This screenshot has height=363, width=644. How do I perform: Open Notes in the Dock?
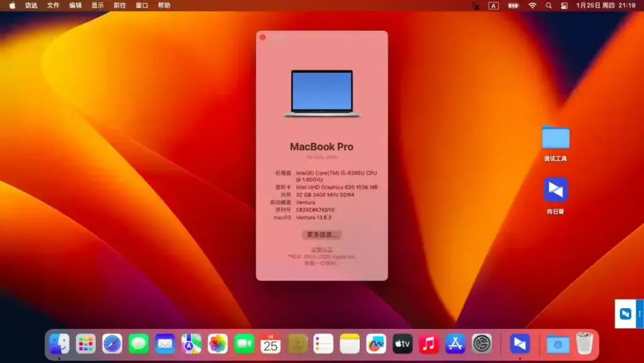coord(350,343)
